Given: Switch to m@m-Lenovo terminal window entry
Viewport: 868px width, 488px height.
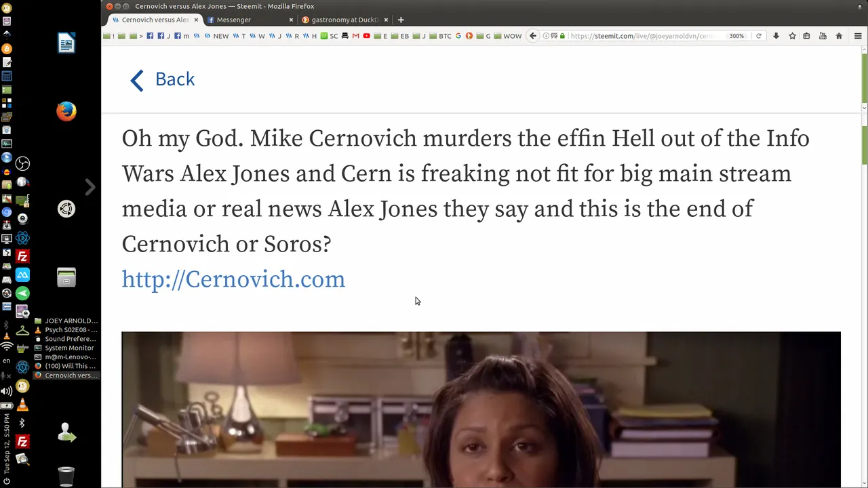Looking at the screenshot, I should (66, 357).
